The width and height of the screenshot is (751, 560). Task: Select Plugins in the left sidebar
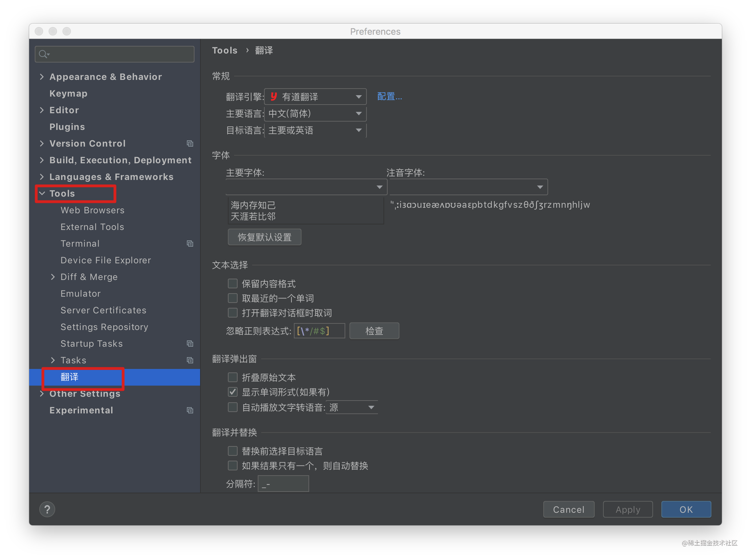coord(67,126)
